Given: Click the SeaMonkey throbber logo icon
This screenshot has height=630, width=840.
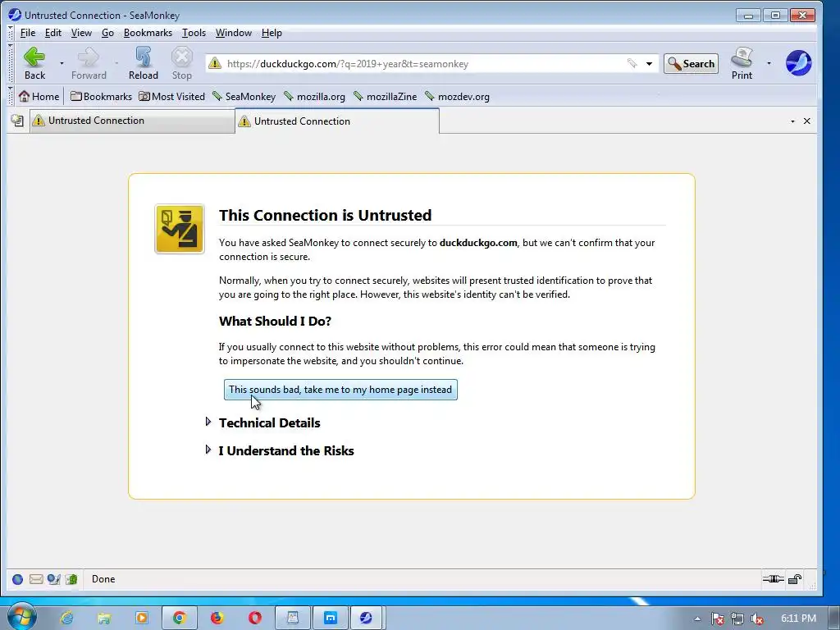Looking at the screenshot, I should pos(798,63).
